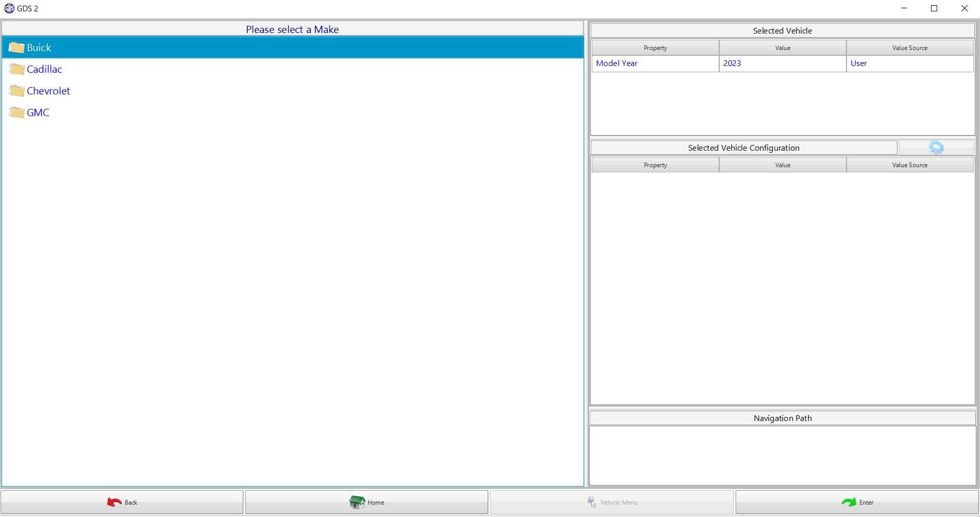This screenshot has height=517, width=980.
Task: Click the GDS 2 app icon in title bar
Action: pyautogui.click(x=9, y=8)
